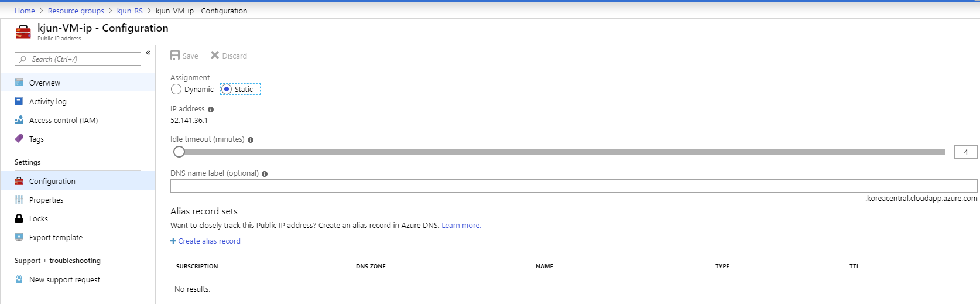Click the purple Tags icon
Viewport: 980px width, 304px height.
point(19,139)
